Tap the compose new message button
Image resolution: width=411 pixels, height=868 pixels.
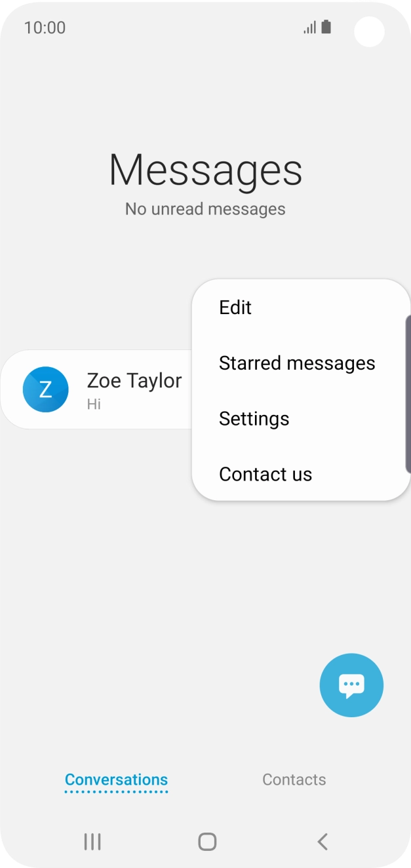coord(351,685)
